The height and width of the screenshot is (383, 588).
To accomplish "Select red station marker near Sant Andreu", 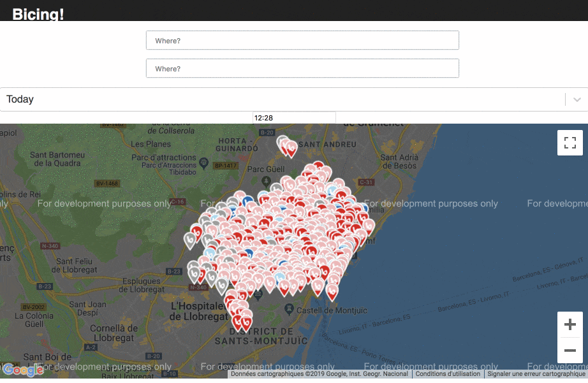I will pos(291,148).
